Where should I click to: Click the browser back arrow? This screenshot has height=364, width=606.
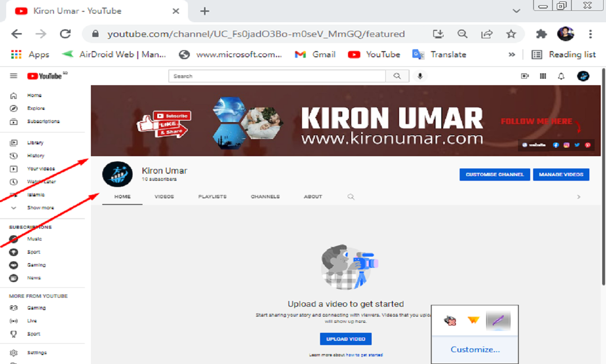click(x=17, y=34)
